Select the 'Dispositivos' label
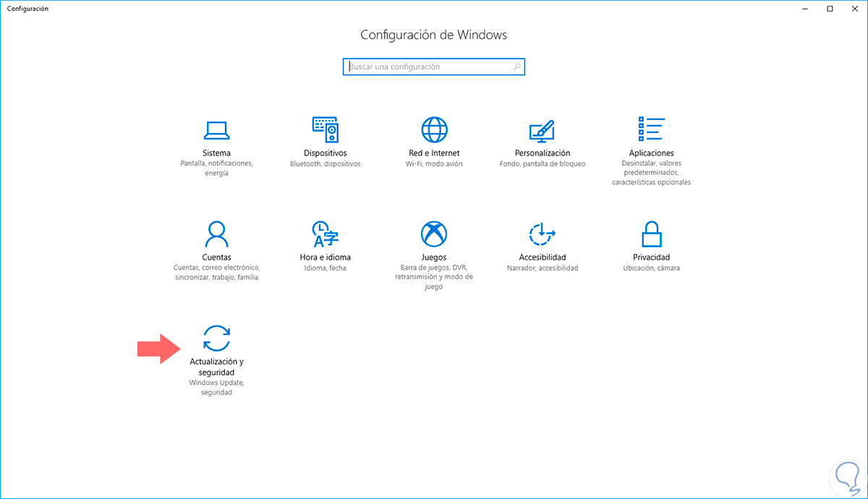The width and height of the screenshot is (868, 499). pos(325,153)
